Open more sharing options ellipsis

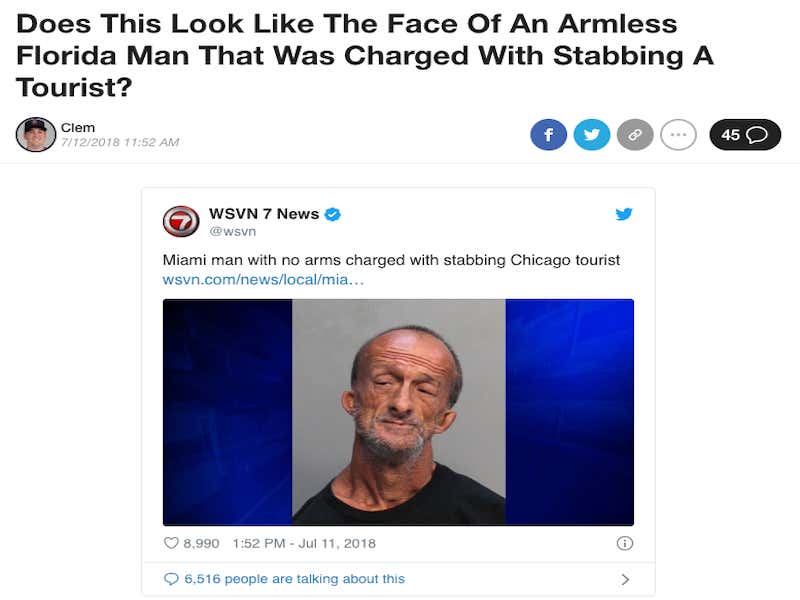pos(679,135)
